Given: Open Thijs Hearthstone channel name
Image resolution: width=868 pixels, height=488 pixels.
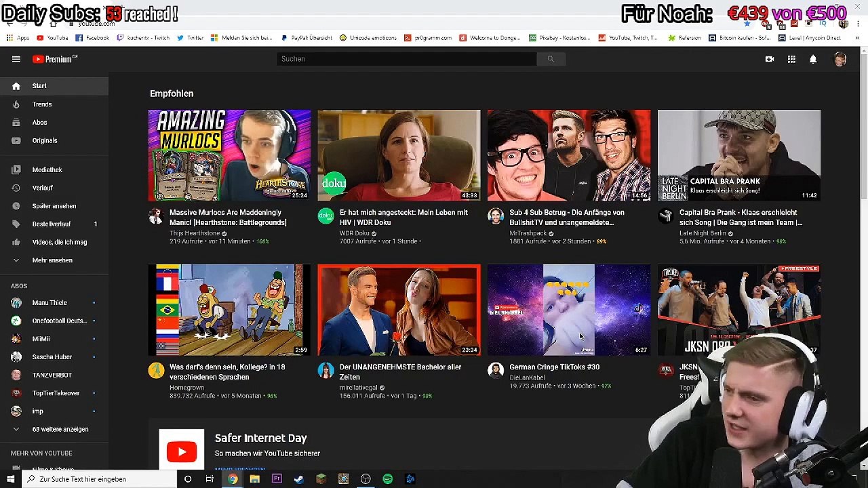Looking at the screenshot, I should tap(195, 233).
